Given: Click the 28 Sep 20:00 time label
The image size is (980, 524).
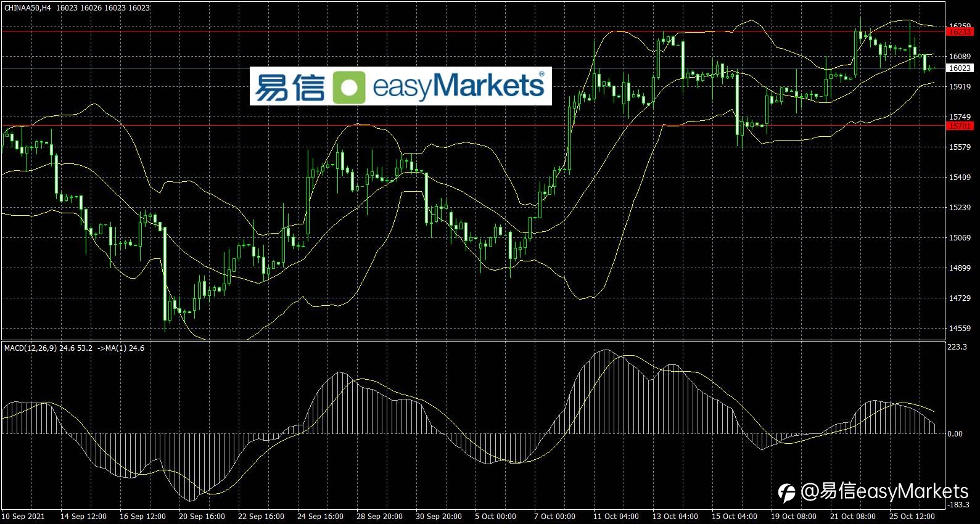Looking at the screenshot, I should [x=379, y=517].
